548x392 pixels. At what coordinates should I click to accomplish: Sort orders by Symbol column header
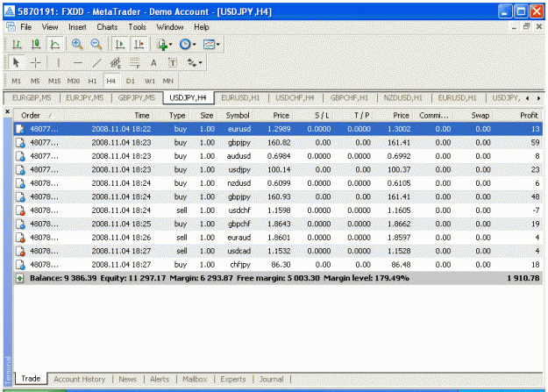pos(238,116)
